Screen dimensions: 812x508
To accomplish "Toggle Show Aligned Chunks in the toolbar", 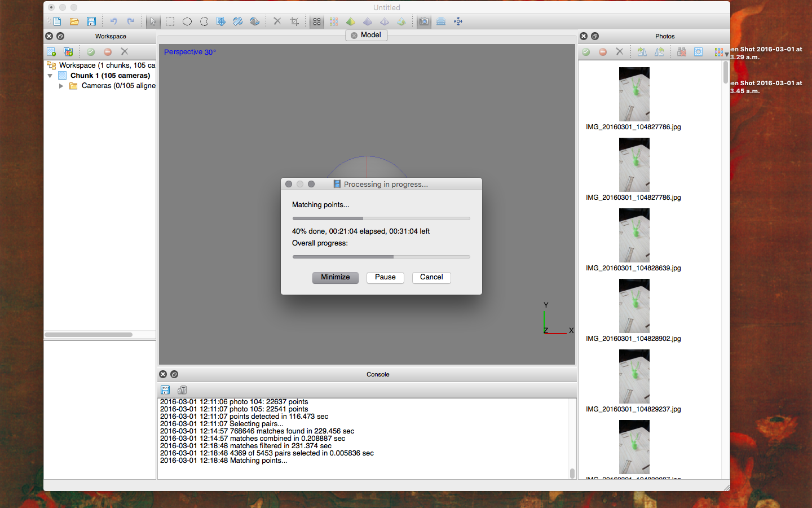I will pos(441,21).
